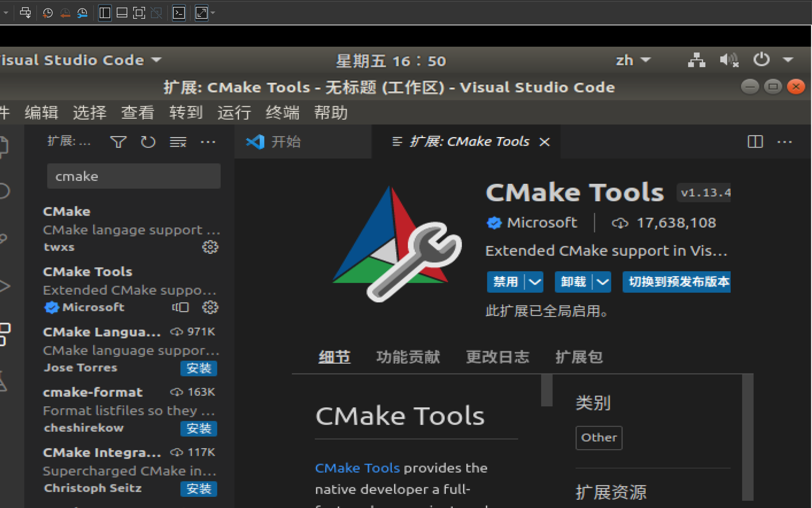Open the 编辑 menu
812x508 pixels.
[x=41, y=112]
